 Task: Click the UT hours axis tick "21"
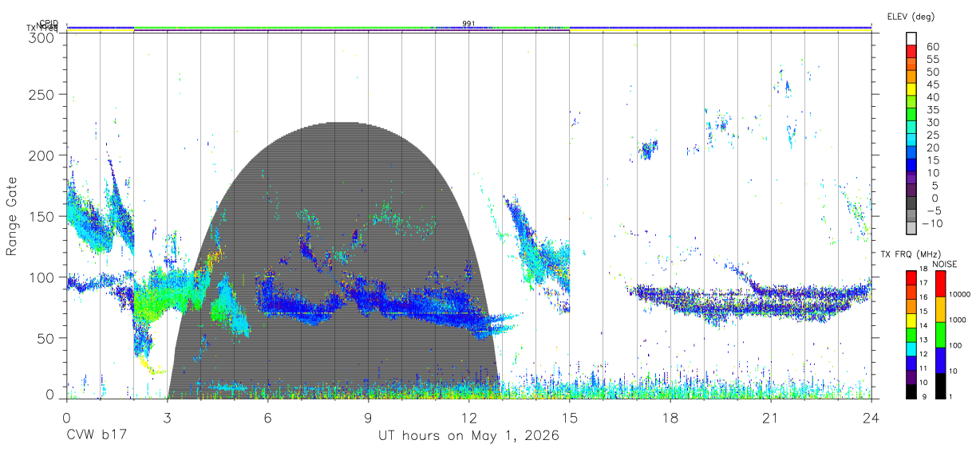pyautogui.click(x=770, y=418)
